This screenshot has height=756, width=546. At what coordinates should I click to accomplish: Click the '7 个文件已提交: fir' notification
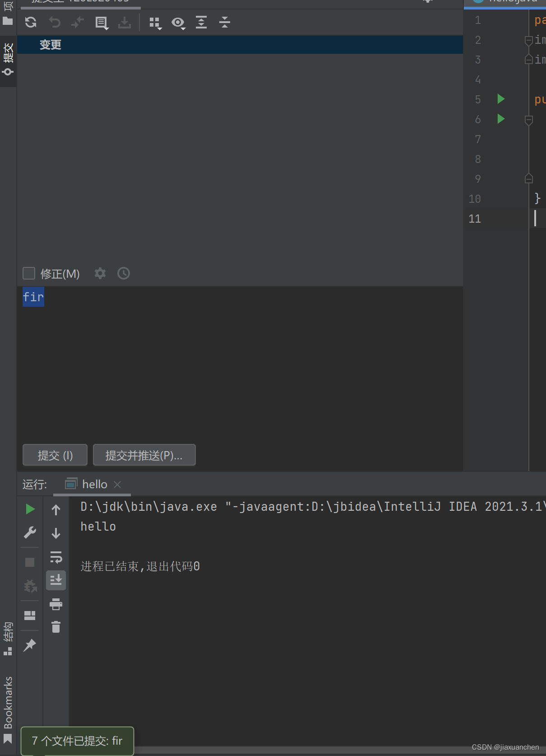[x=77, y=741]
